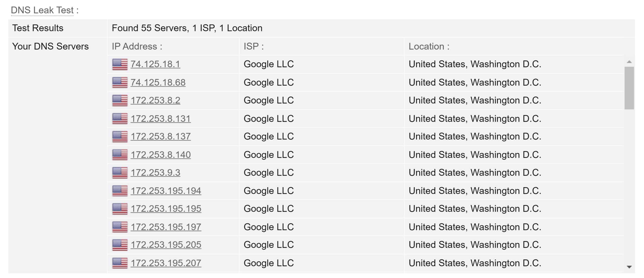Screen dimensions: 644x278
Task: Click the DNS server list scrollbar thumb
Action: 629,88
